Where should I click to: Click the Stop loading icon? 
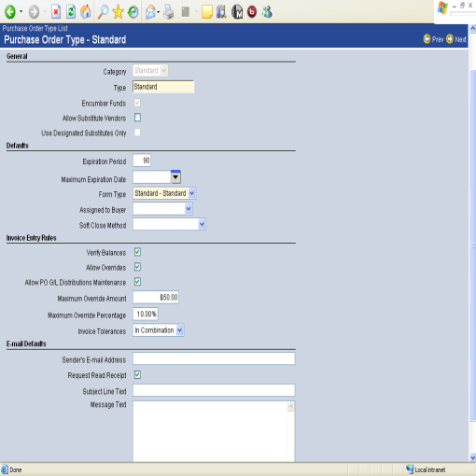click(x=56, y=12)
